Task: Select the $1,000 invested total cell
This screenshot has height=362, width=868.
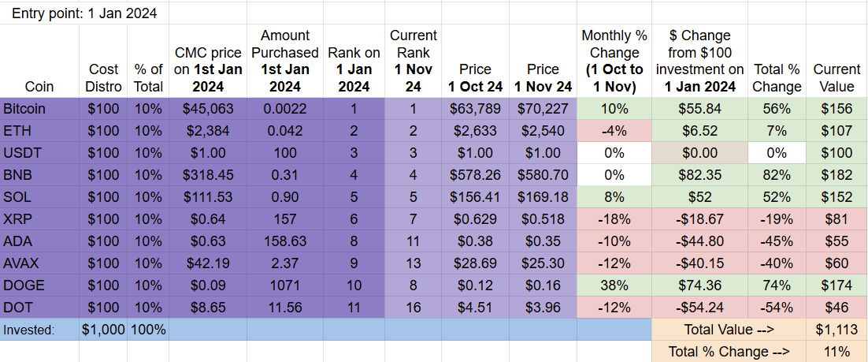Action: (103, 330)
